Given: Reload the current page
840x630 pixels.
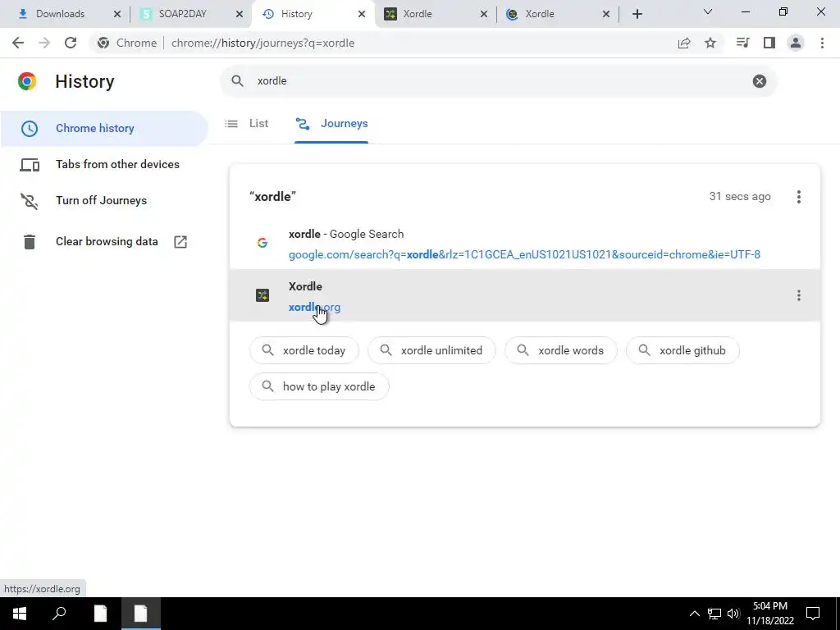Looking at the screenshot, I should [x=71, y=43].
